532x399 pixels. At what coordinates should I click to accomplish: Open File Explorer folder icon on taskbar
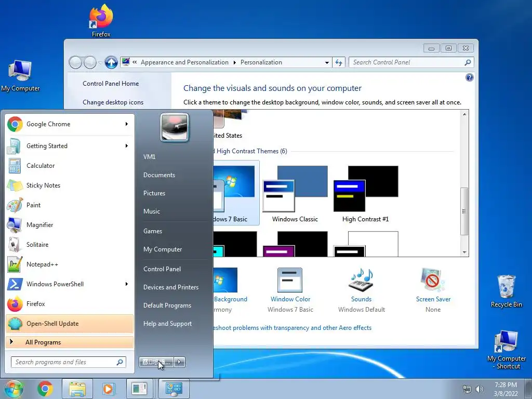77,389
